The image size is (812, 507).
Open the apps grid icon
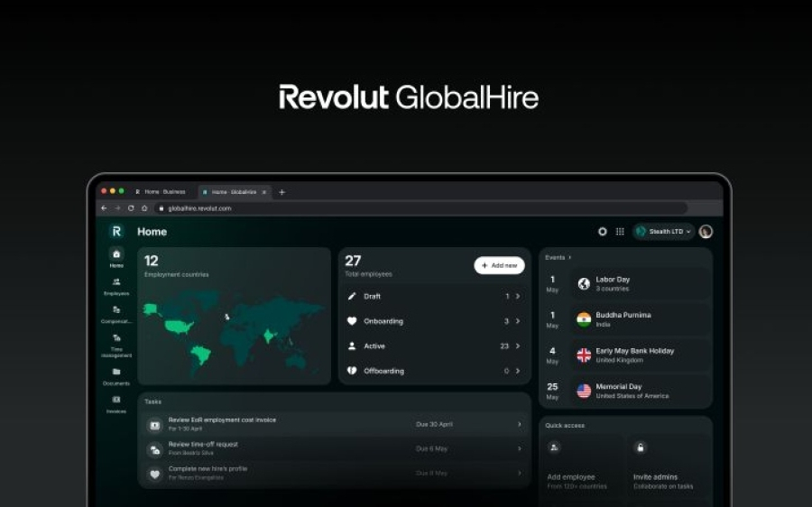coord(620,232)
